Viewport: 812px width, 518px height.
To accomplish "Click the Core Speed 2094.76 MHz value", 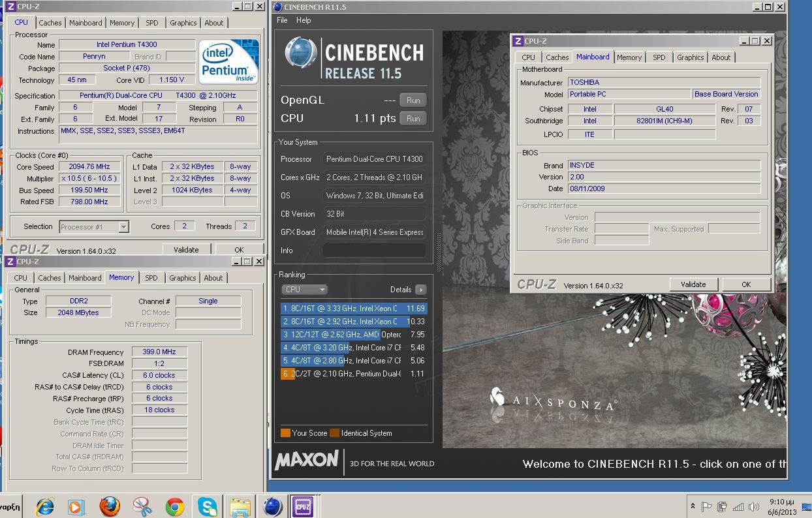I will point(89,166).
